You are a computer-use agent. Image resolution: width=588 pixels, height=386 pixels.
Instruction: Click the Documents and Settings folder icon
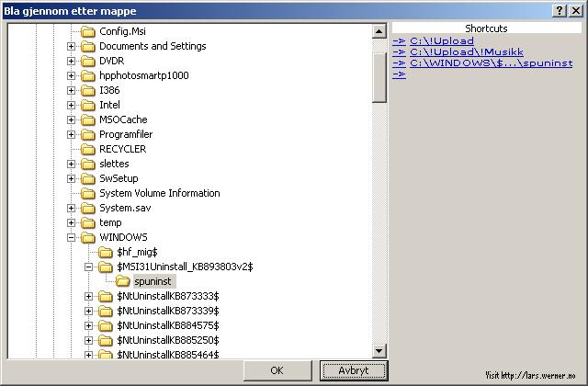click(x=88, y=46)
